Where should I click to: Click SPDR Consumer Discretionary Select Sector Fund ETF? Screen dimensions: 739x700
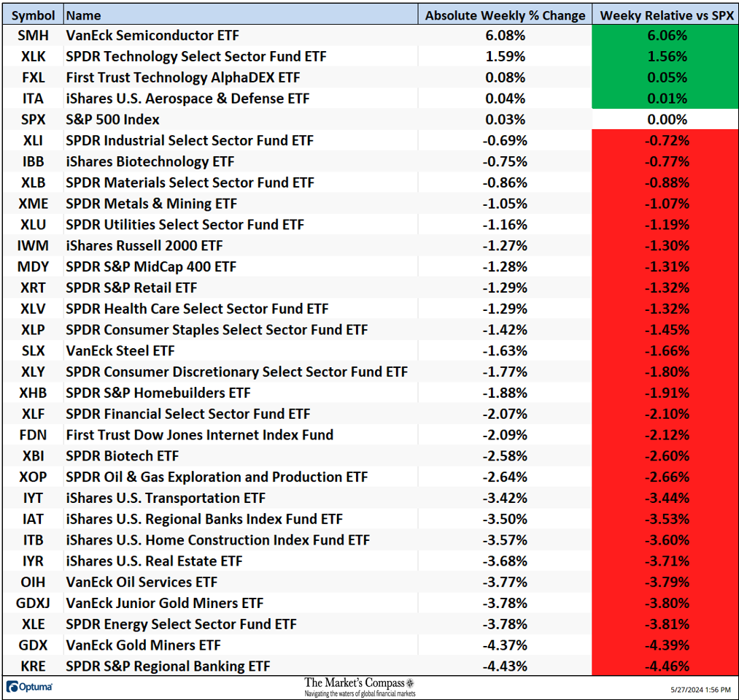(236, 372)
